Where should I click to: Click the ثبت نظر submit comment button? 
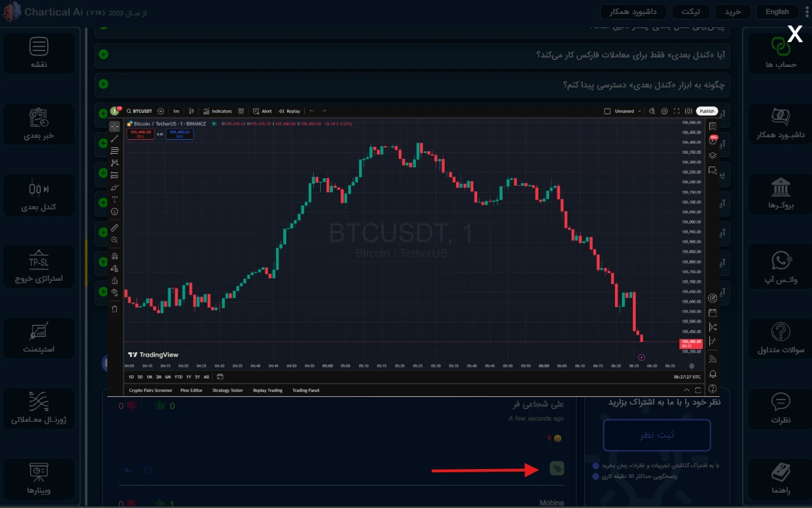coord(656,435)
